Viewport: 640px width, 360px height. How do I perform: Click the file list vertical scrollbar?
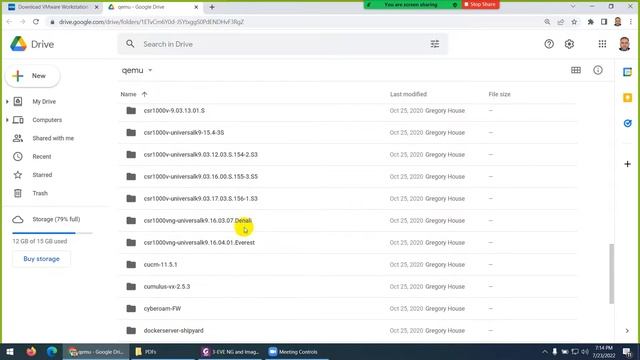click(611, 274)
